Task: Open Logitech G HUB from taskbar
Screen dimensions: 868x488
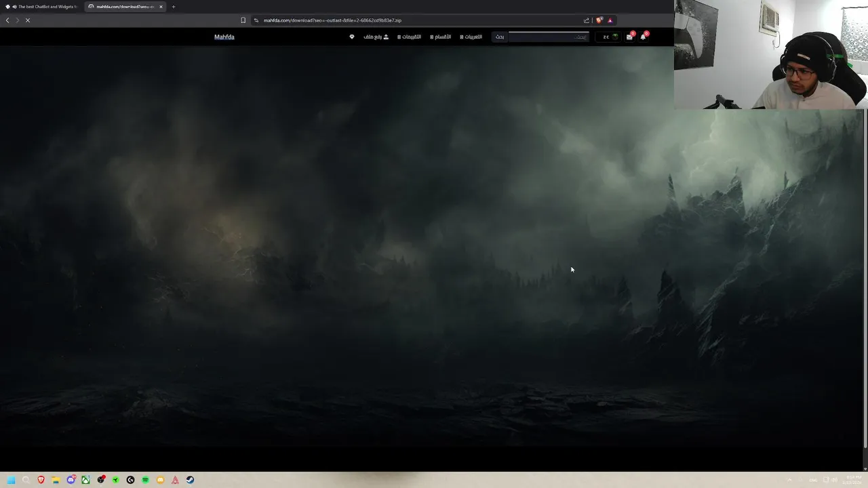Action: tap(130, 480)
